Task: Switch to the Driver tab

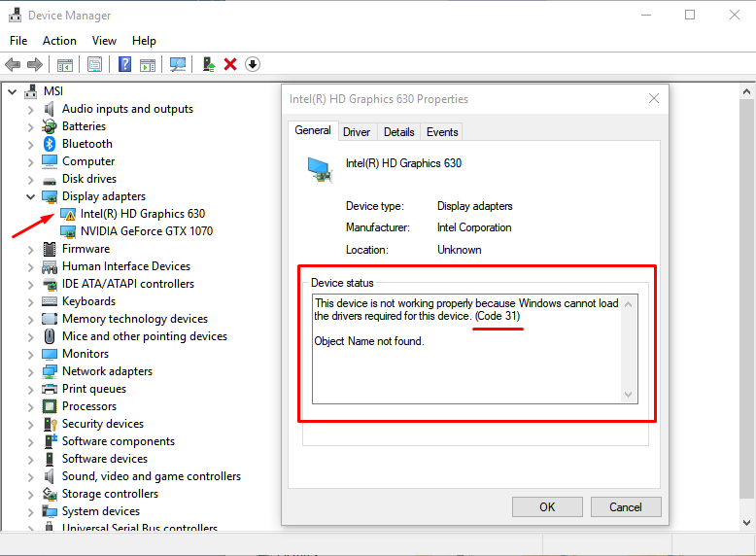Action: click(357, 131)
